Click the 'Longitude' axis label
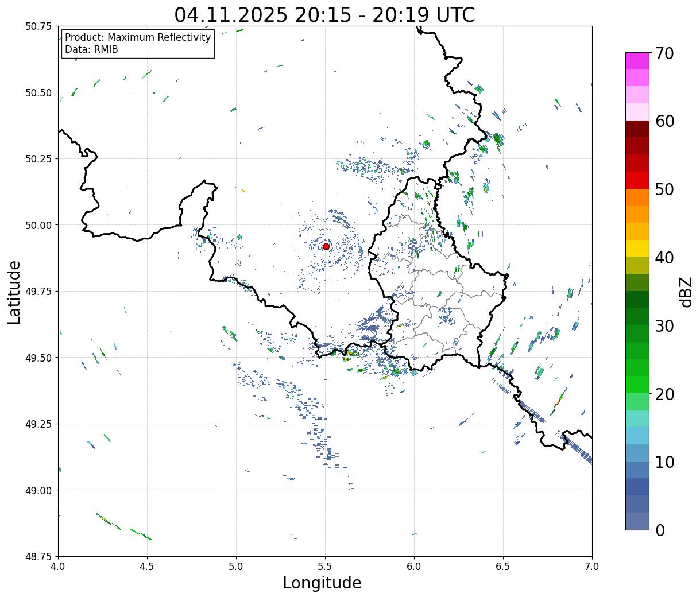This screenshot has height=597, width=700. point(322,583)
